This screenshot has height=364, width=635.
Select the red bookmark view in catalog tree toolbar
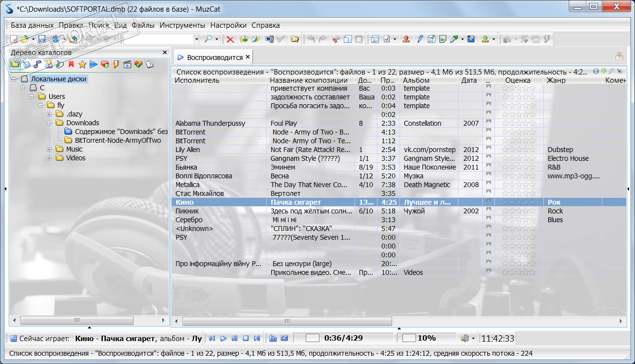click(x=71, y=64)
